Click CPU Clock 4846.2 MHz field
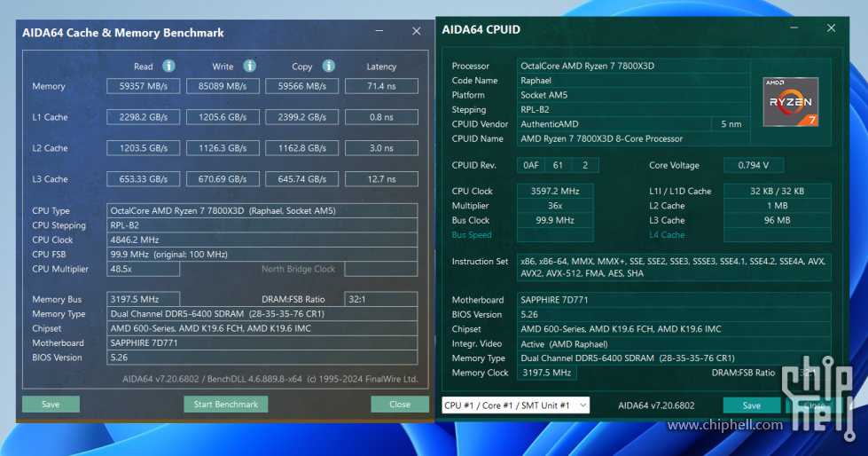 click(262, 240)
